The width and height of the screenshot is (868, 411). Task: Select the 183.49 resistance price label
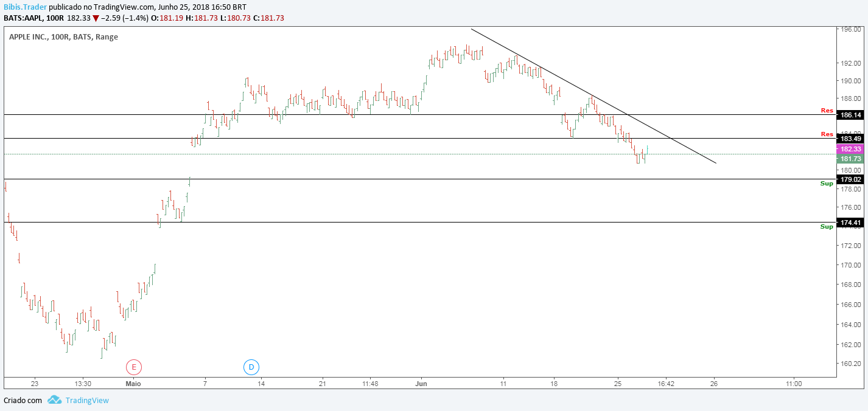(x=850, y=139)
